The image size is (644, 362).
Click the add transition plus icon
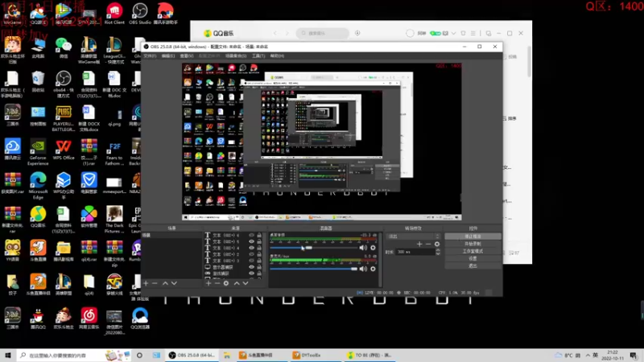click(x=419, y=244)
